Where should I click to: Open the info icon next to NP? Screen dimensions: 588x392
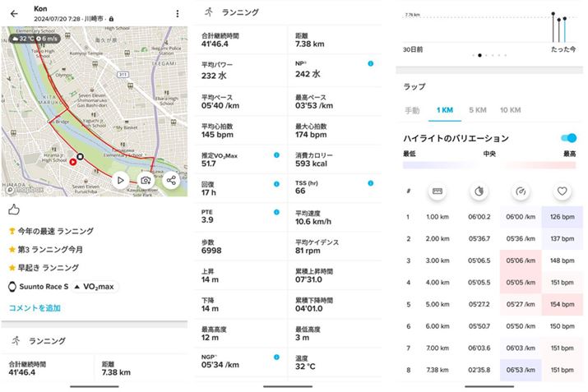tap(371, 63)
